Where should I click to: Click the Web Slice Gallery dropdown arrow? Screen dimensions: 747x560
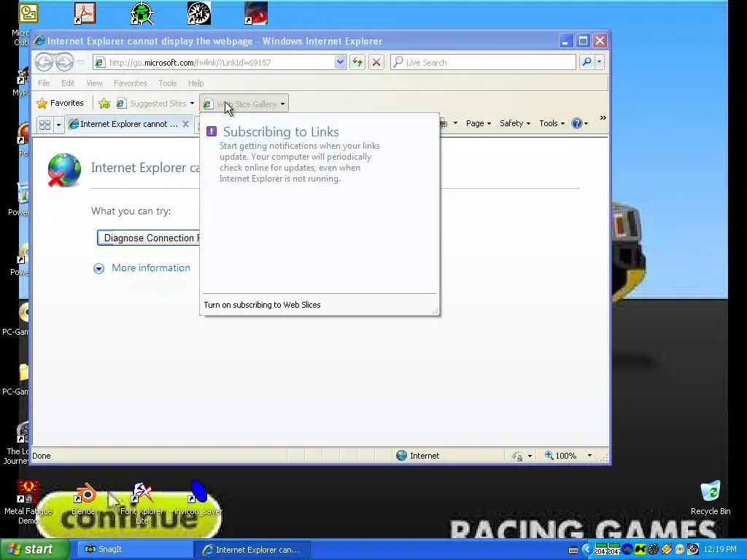click(282, 104)
